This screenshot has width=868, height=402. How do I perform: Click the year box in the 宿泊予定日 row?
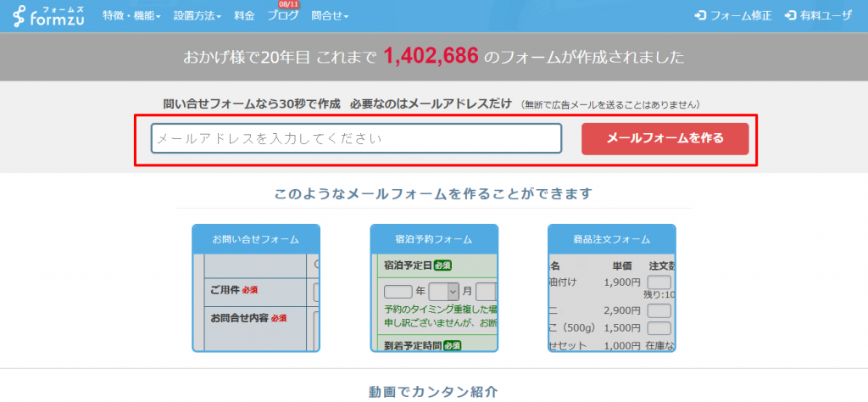click(x=398, y=291)
